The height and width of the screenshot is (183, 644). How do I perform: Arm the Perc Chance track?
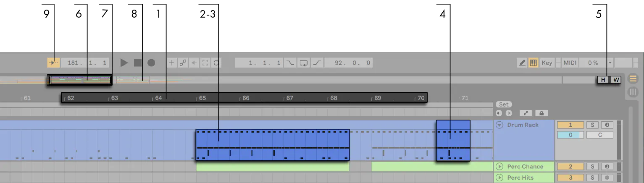(607, 167)
